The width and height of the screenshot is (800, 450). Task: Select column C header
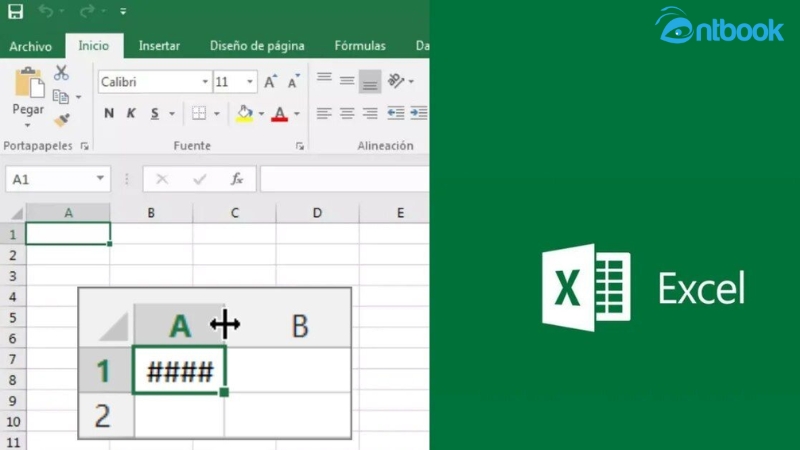[234, 213]
